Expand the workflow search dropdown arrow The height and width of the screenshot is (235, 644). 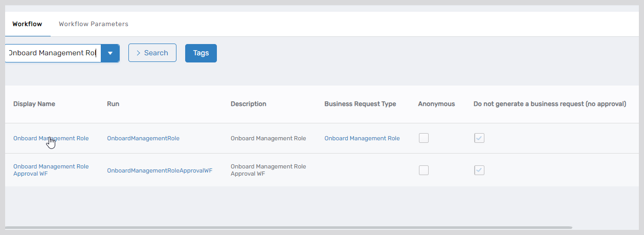click(x=110, y=53)
